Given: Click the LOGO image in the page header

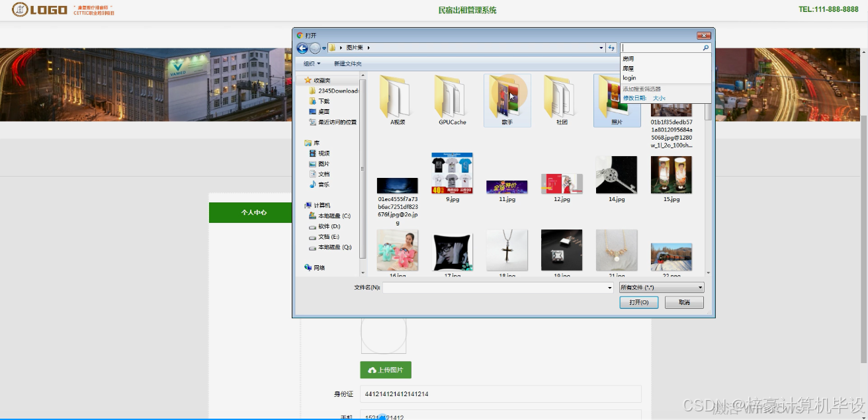Looking at the screenshot, I should (40, 9).
